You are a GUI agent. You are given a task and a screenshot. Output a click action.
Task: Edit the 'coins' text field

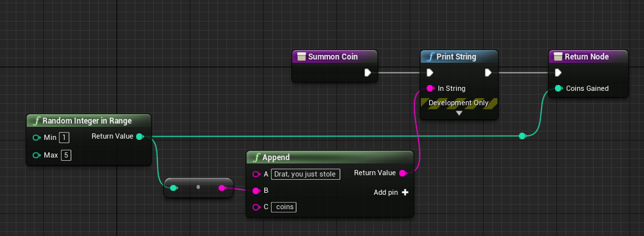(x=284, y=207)
